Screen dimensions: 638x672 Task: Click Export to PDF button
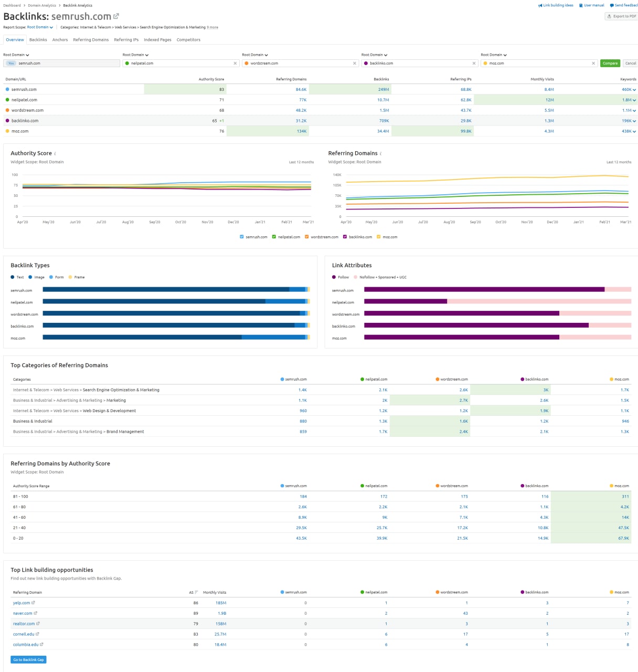pos(621,16)
